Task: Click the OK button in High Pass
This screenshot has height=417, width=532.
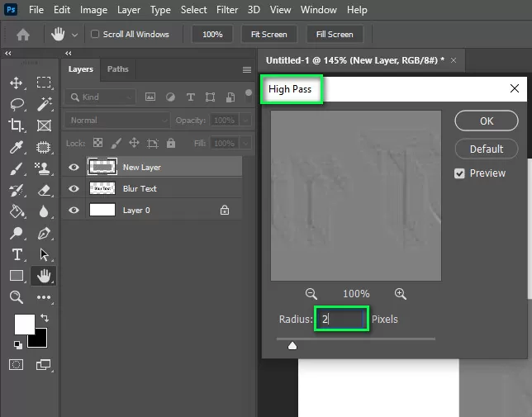Action: click(487, 121)
